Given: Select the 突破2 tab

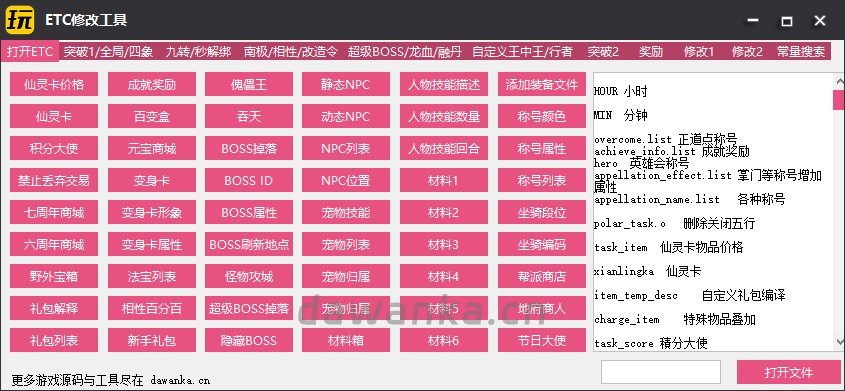Looking at the screenshot, I should click(603, 52).
